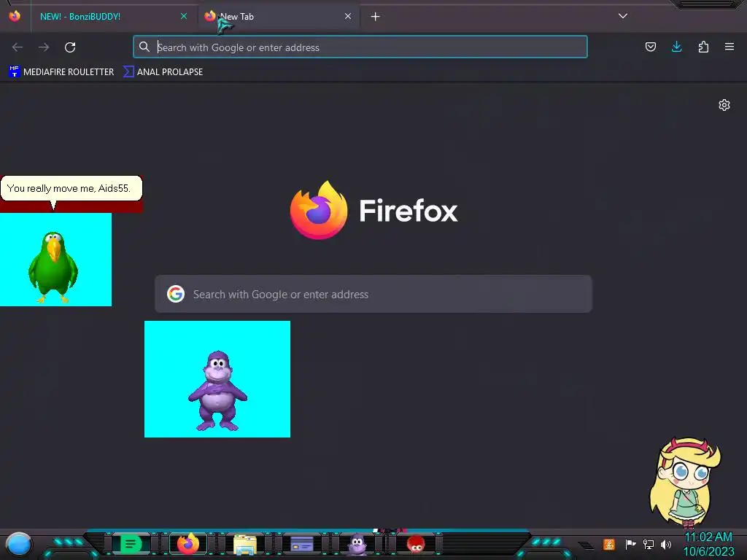
Task: Click the blonde cartoon girl desktop character
Action: 686,482
